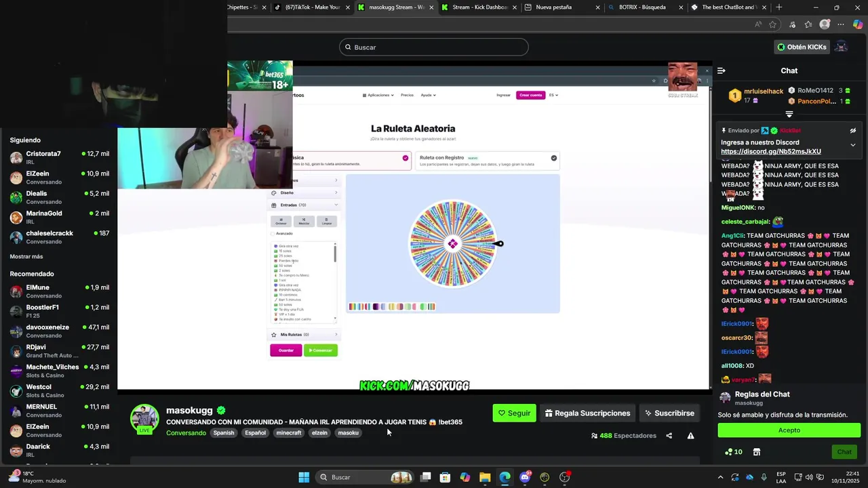868x488 pixels.
Task: Open the Discord invite link
Action: [x=771, y=152]
